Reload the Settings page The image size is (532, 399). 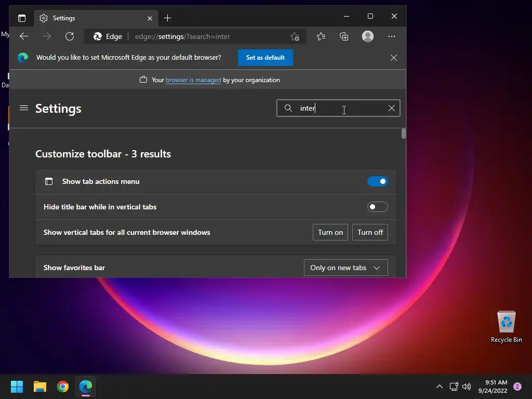[70, 36]
